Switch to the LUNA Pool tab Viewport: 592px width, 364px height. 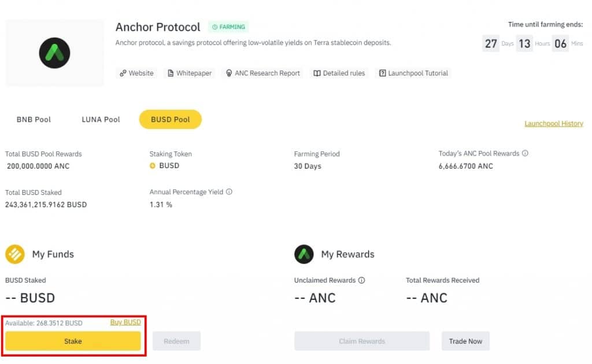click(x=101, y=120)
